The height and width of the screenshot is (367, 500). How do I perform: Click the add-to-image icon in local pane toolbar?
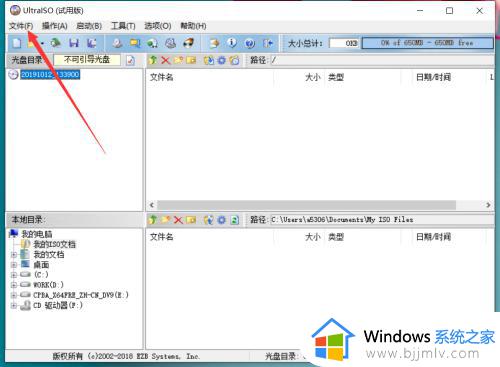pos(209,220)
